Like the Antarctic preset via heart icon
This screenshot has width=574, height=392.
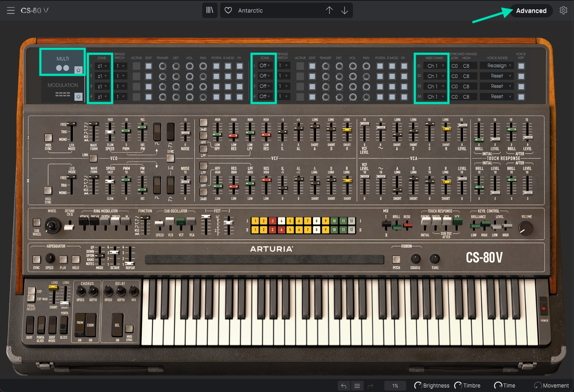228,10
